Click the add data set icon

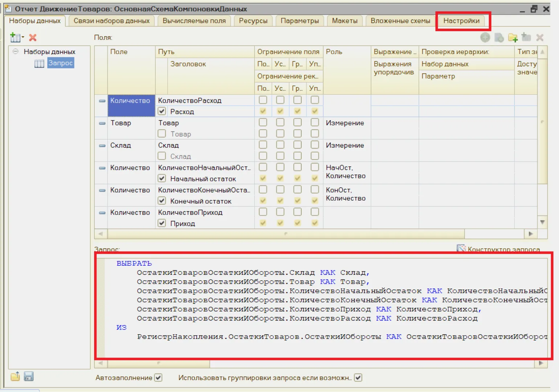tap(15, 37)
